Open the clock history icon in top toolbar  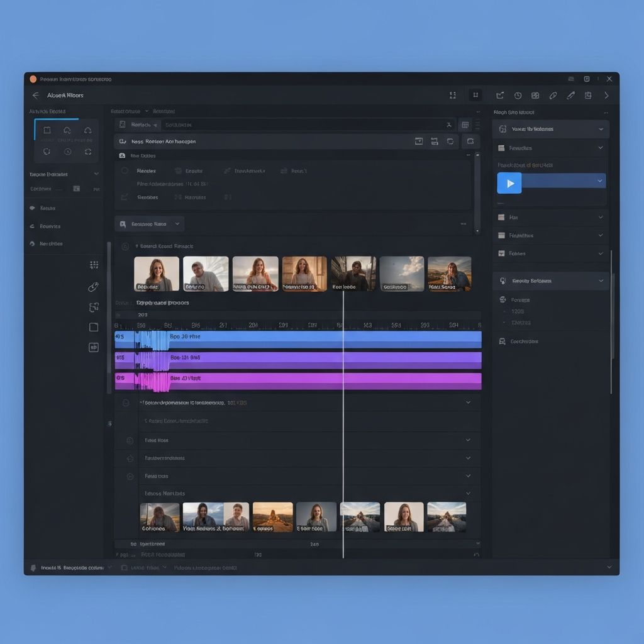click(518, 96)
